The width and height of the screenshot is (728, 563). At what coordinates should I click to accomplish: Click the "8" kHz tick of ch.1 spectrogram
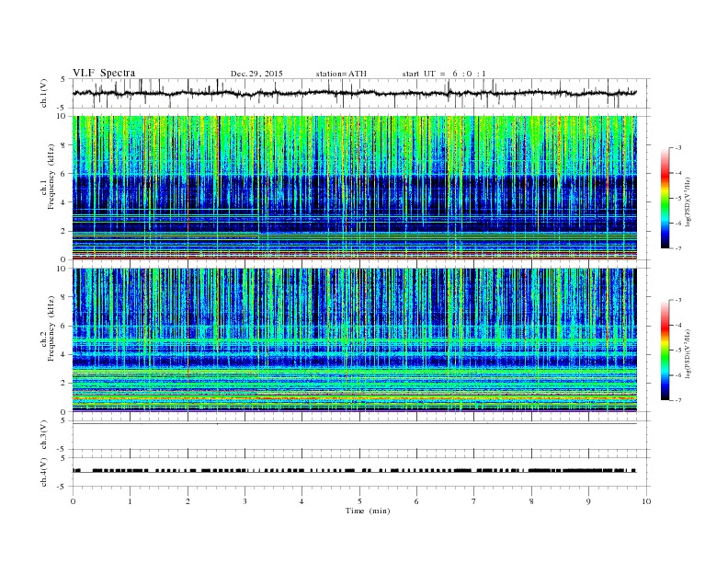[64, 145]
